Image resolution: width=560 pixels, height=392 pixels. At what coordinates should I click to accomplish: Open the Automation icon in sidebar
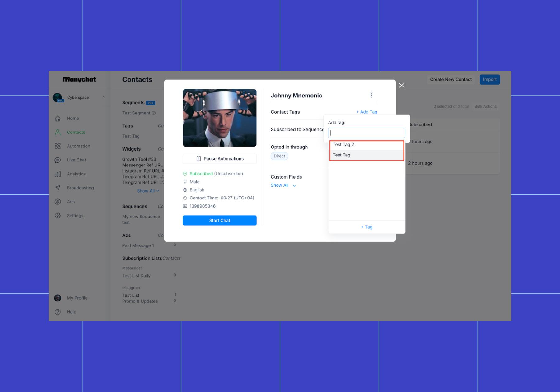(x=58, y=146)
